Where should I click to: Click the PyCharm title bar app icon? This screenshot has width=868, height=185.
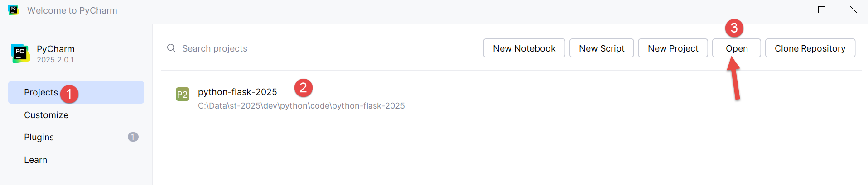[14, 10]
